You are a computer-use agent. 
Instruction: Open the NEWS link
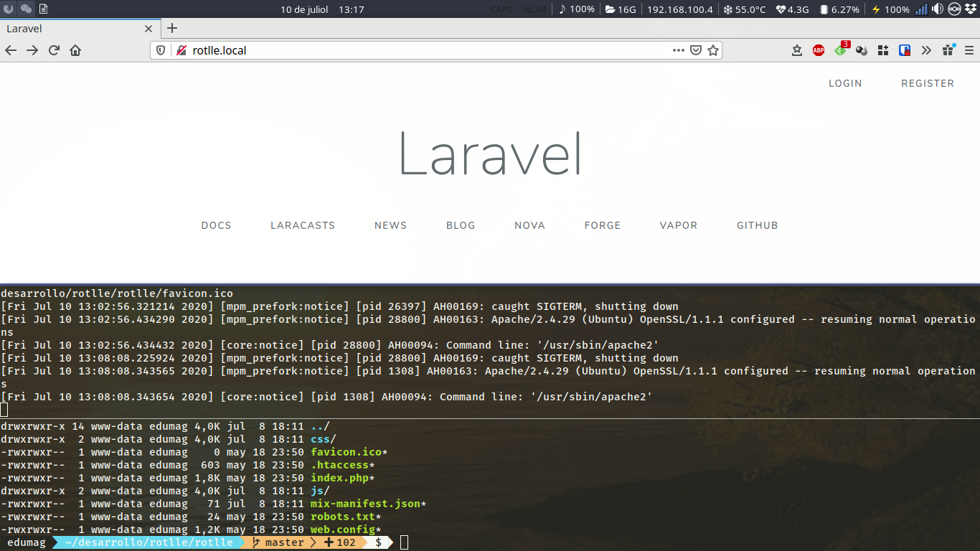tap(391, 225)
